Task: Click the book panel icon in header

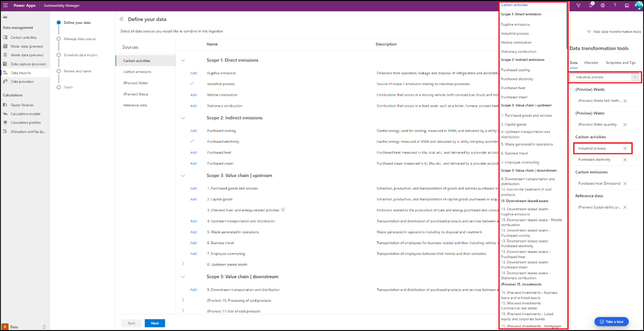Action: (627, 5)
